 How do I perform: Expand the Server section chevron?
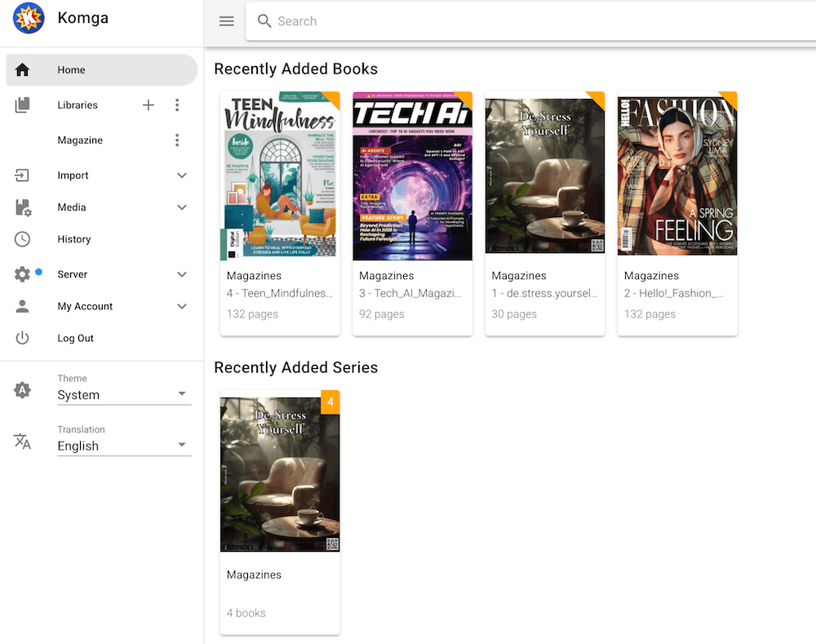(181, 273)
